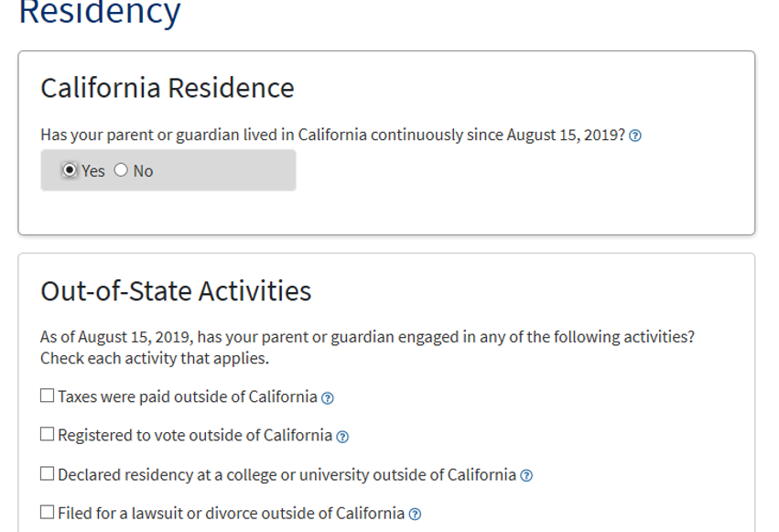The height and width of the screenshot is (532, 779).
Task: Check the taxes paid outside California box
Action: (x=48, y=396)
